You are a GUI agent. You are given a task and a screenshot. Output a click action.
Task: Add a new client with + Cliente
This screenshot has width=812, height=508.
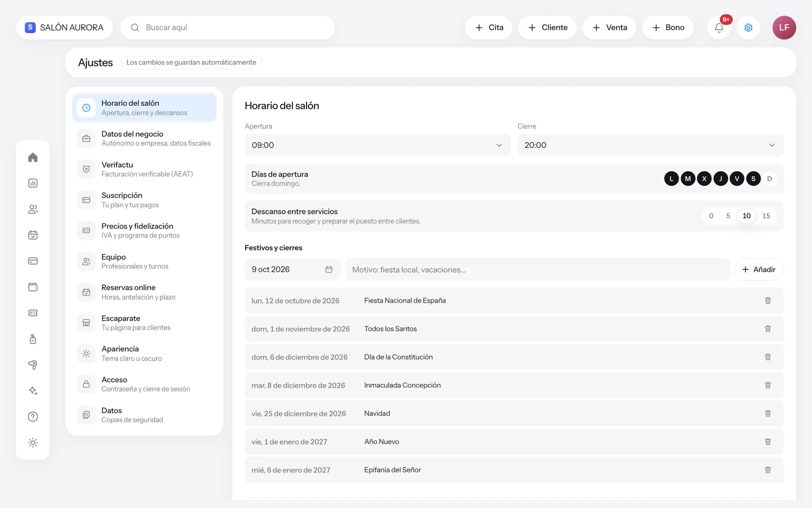click(x=547, y=27)
